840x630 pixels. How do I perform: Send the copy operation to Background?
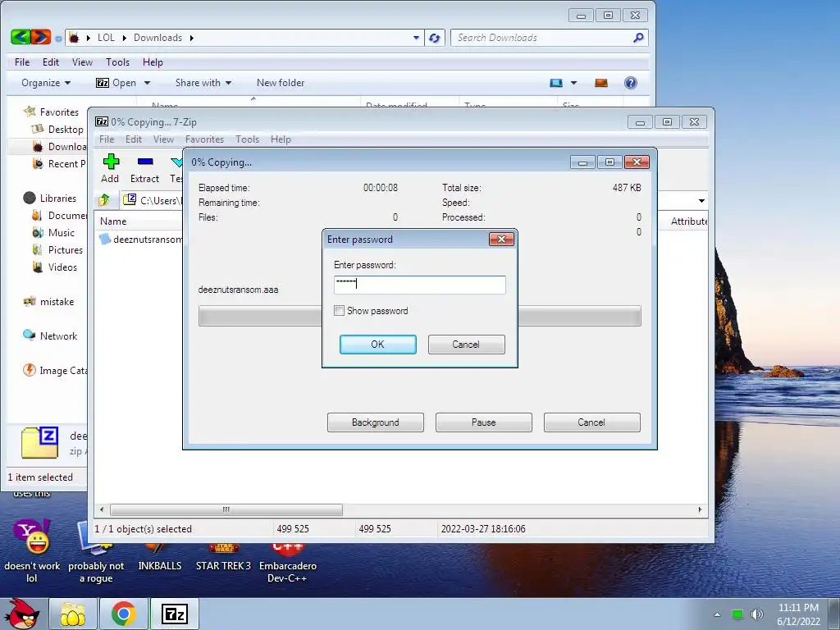pyautogui.click(x=375, y=422)
